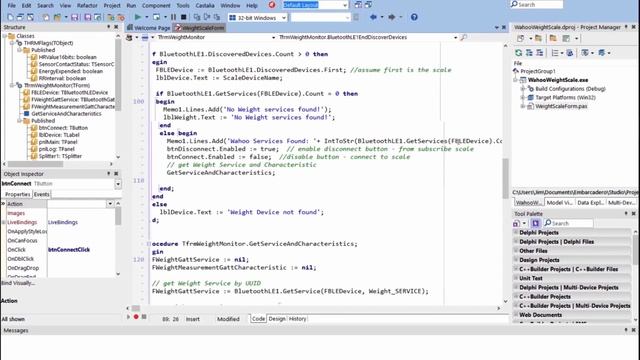Open the Model View tab
640x360 pixels.
click(x=559, y=202)
